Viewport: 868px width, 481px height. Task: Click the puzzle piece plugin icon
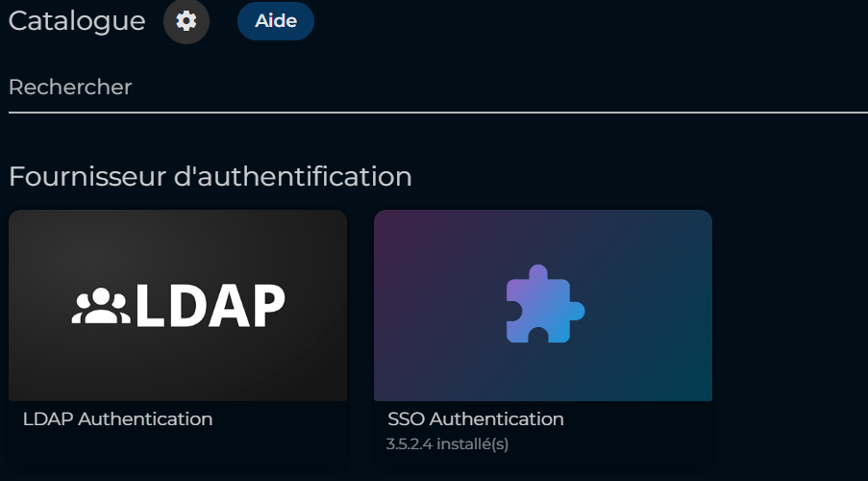[x=544, y=304]
